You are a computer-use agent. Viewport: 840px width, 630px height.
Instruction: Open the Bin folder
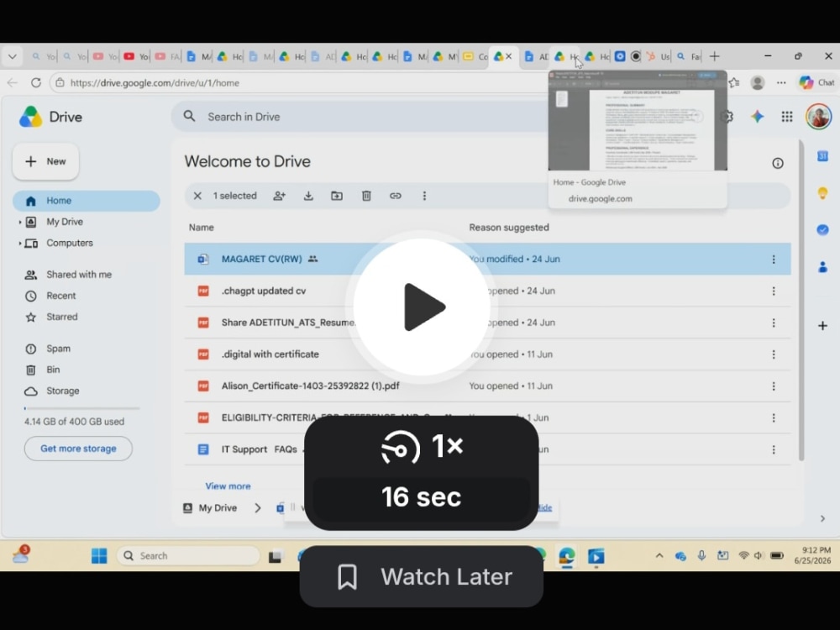coord(52,370)
